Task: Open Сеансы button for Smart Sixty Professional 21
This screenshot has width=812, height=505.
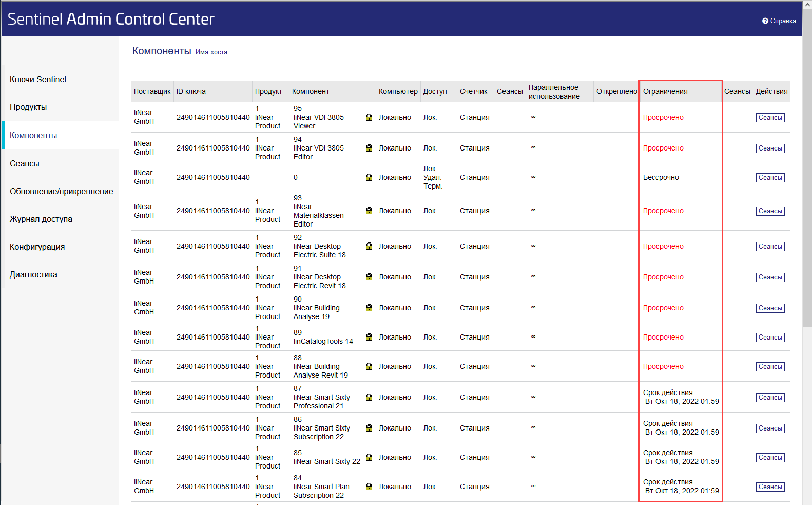Action: (770, 398)
